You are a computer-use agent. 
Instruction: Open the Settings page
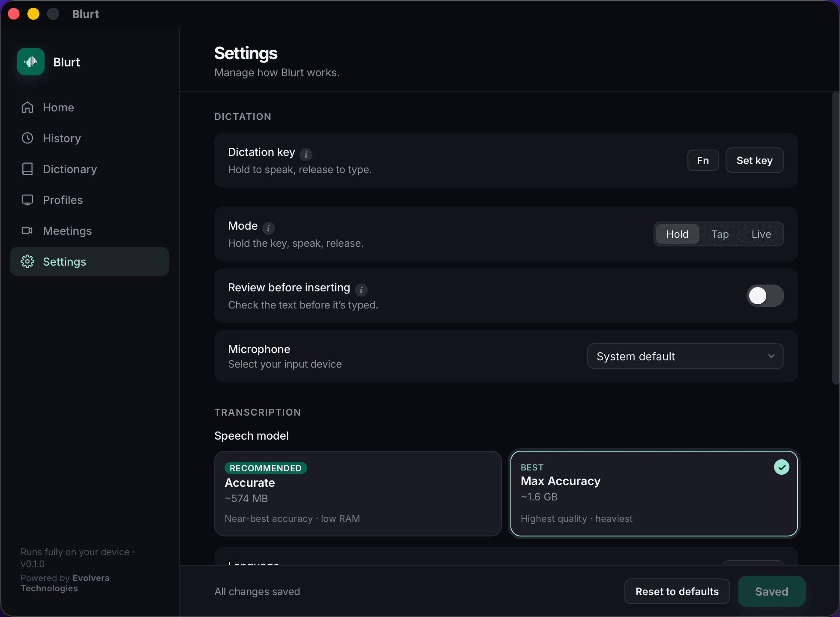click(x=90, y=261)
